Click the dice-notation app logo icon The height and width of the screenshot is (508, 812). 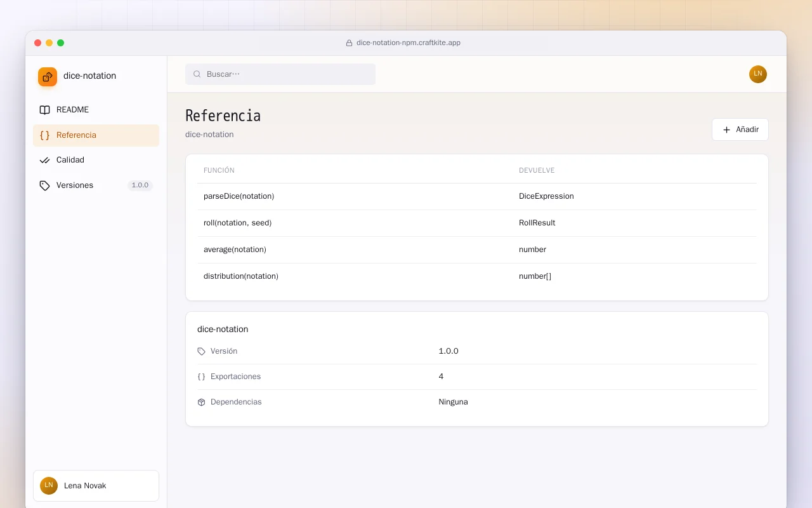(x=48, y=77)
